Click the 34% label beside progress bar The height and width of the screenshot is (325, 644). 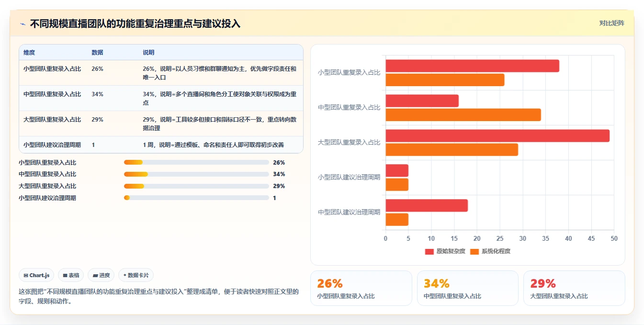279,174
